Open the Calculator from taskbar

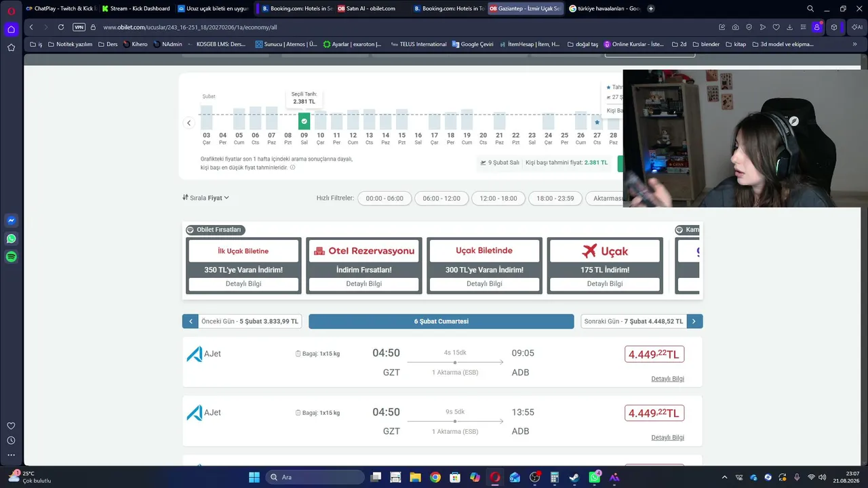(555, 477)
